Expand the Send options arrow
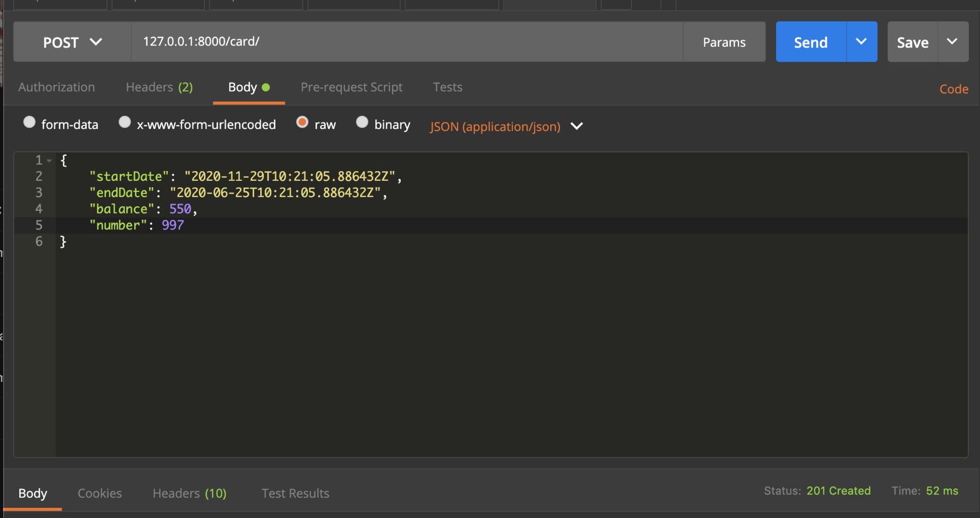Screen dimensions: 980x518 coord(862,42)
